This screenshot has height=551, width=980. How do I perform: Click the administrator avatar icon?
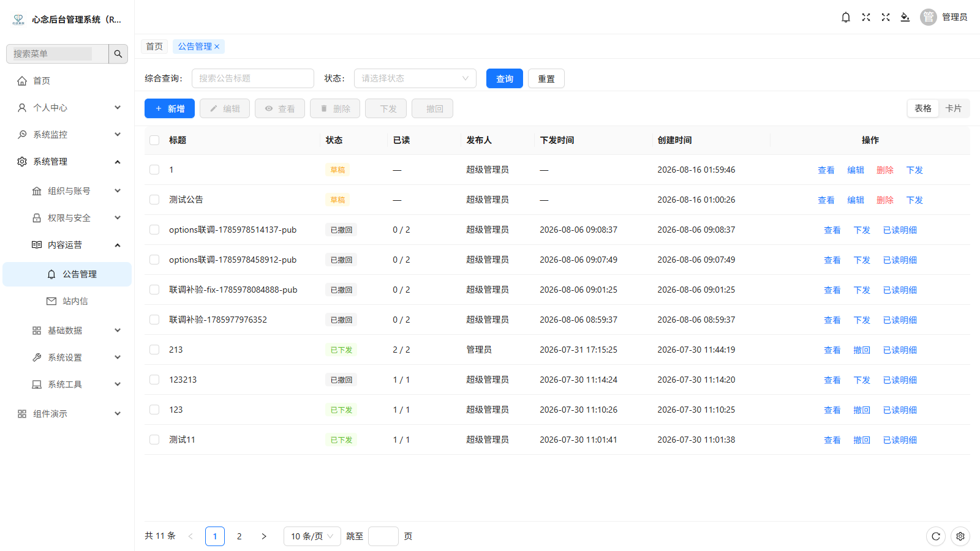pos(929,17)
